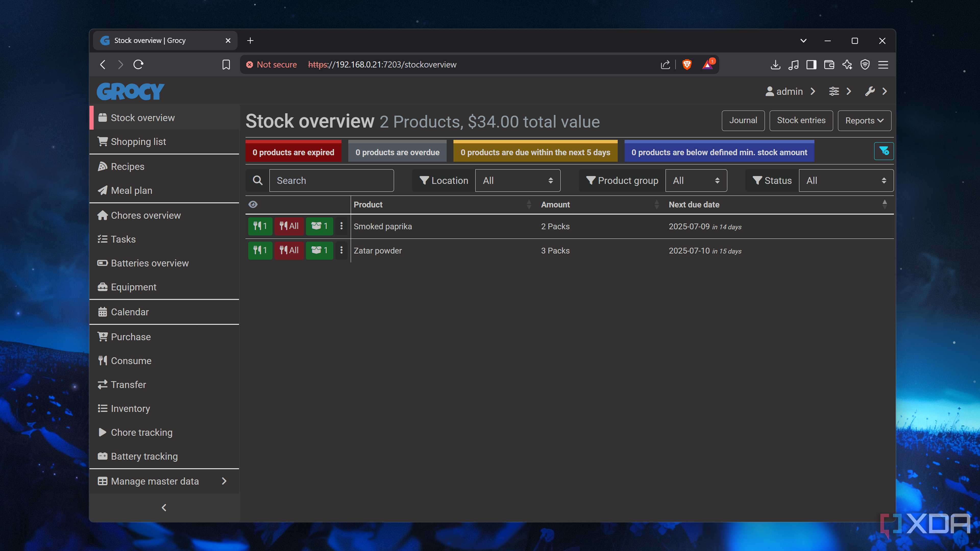
Task: Open more actions for Zatar powder
Action: tap(341, 250)
